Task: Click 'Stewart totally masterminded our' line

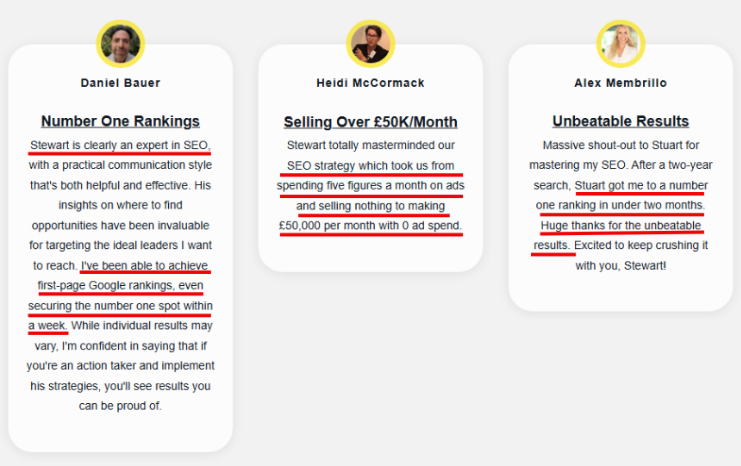Action: [x=370, y=145]
